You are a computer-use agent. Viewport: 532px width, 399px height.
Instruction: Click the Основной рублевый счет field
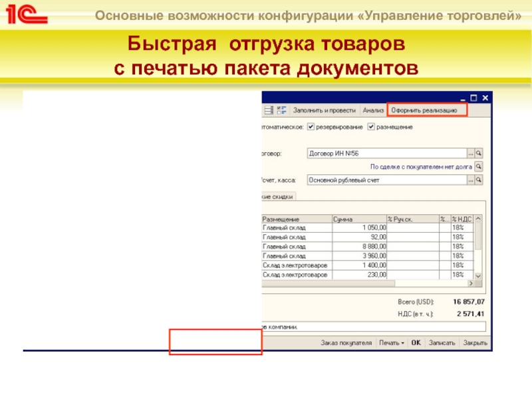click(387, 180)
